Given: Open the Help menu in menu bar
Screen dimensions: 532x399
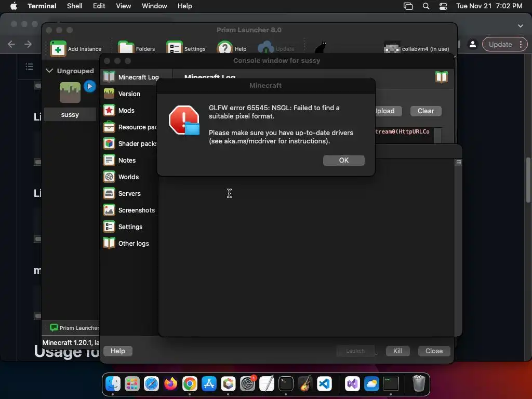Looking at the screenshot, I should 185,6.
